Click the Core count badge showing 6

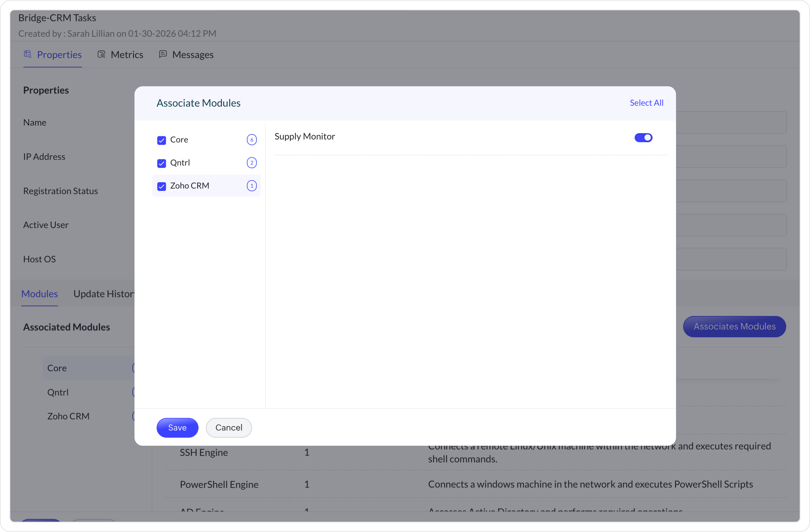pos(252,140)
